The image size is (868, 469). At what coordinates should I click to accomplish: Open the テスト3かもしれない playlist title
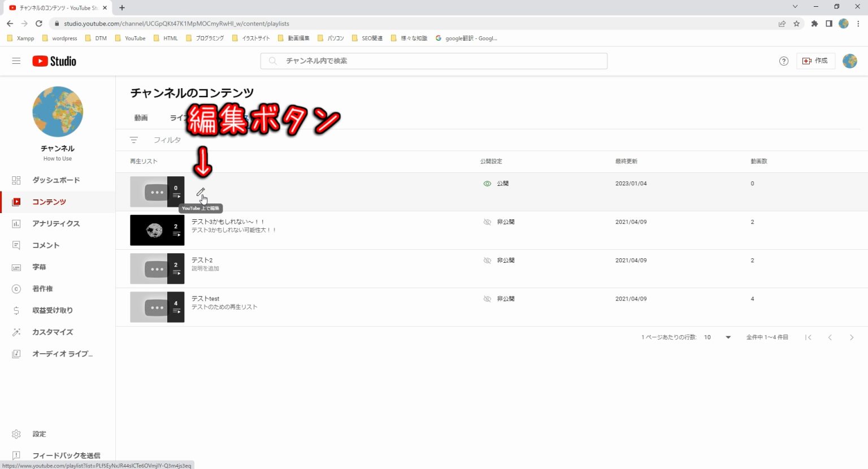[228, 222]
